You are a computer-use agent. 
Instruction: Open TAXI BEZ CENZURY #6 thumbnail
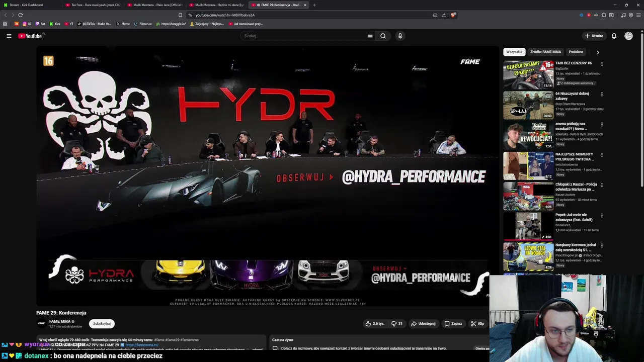528,74
